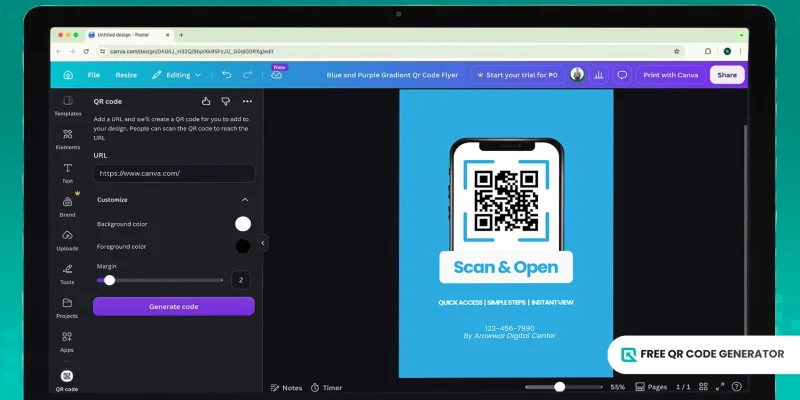This screenshot has height=400, width=800.
Task: Close the Untitled design browser tab
Action: point(167,35)
